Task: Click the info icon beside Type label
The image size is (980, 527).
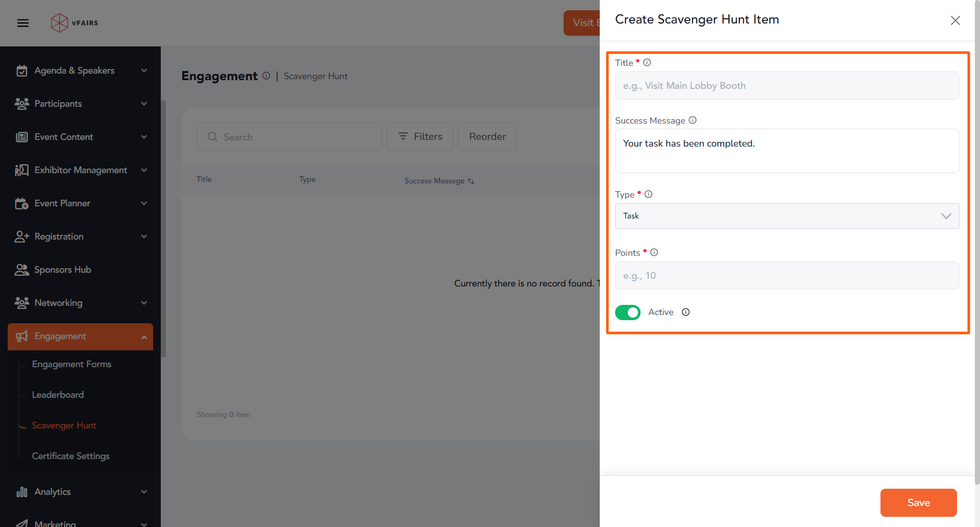Action: (648, 194)
